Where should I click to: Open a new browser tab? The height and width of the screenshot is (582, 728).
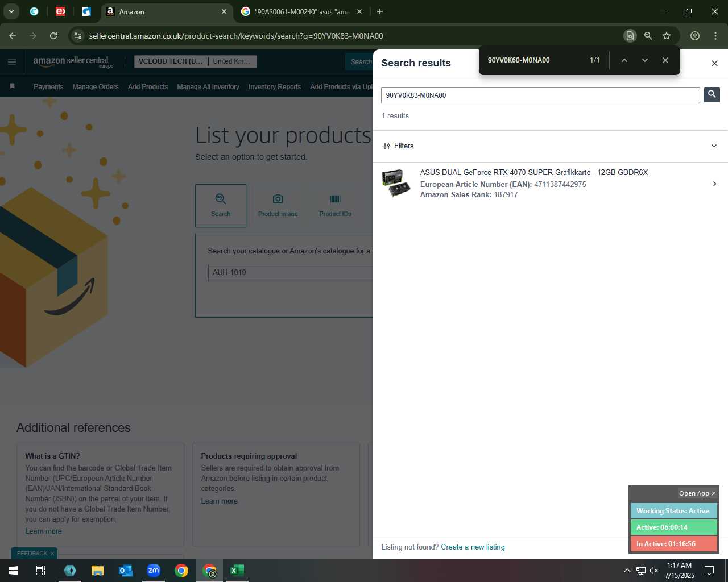click(380, 11)
